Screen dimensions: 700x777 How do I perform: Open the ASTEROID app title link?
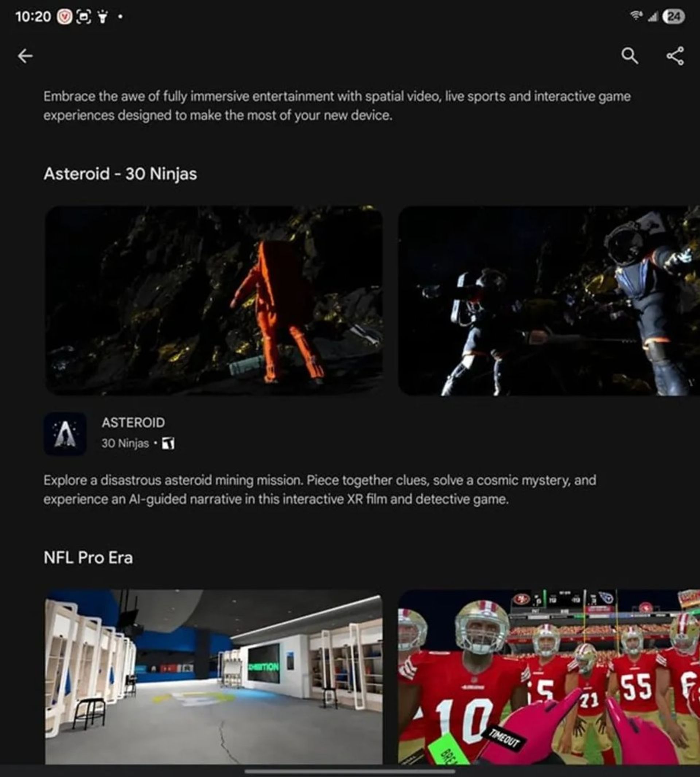pos(133,422)
